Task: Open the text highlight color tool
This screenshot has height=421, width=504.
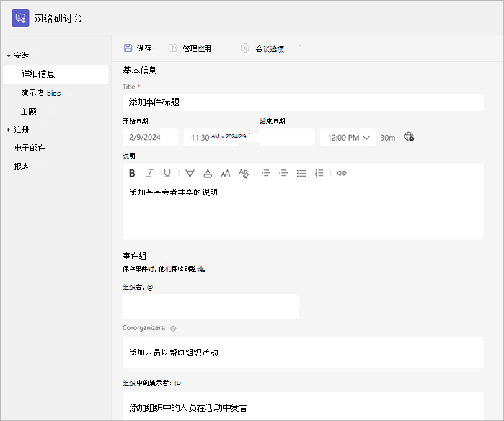Action: click(x=190, y=173)
